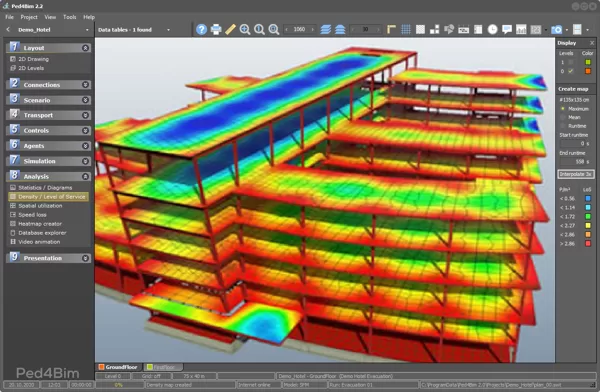Toggle the corner axes icon
600x392 pixels.
click(391, 29)
